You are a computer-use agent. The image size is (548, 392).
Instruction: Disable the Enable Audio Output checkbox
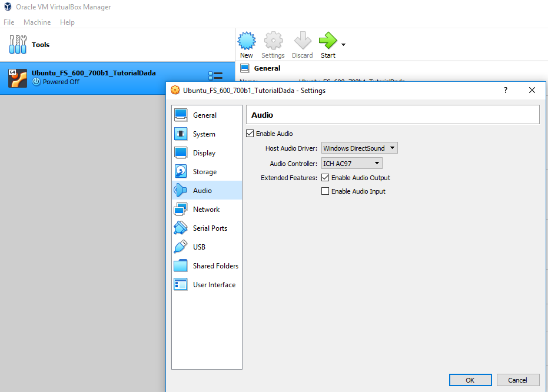coord(325,178)
